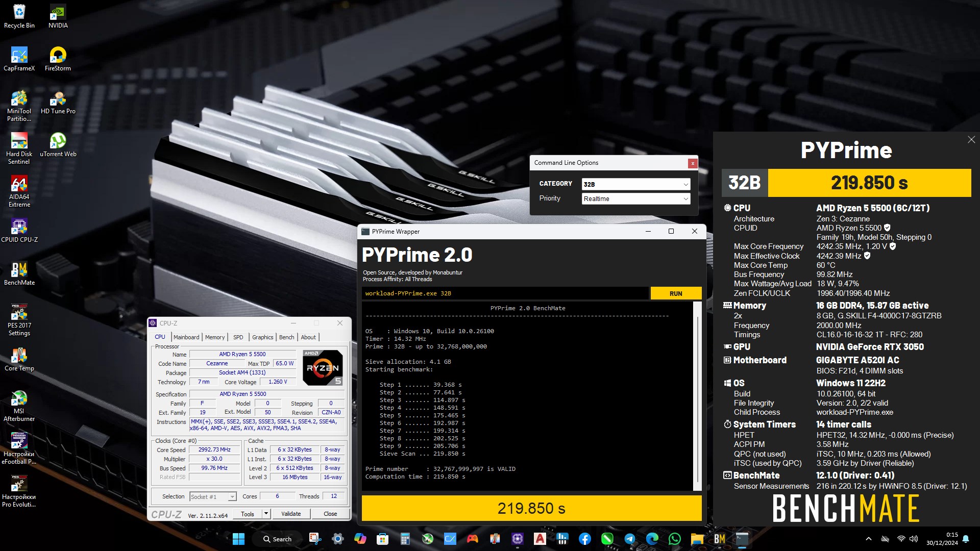The width and height of the screenshot is (980, 551).
Task: Open Core Temp desktop icon
Action: coord(19,359)
